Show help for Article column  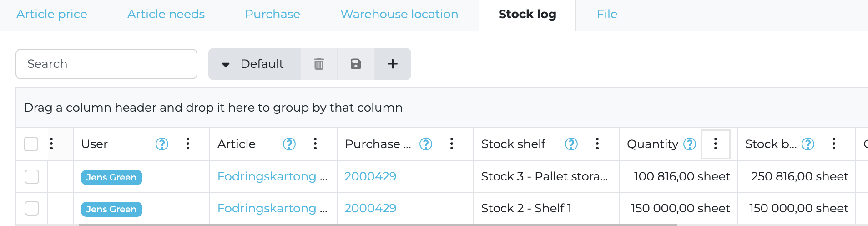click(x=289, y=144)
